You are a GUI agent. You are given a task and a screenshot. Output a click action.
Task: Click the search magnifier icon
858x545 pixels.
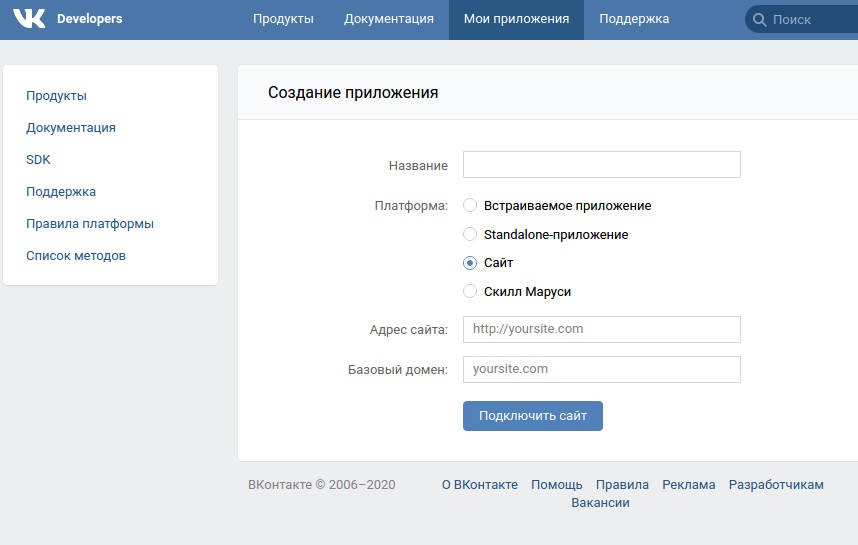click(759, 20)
